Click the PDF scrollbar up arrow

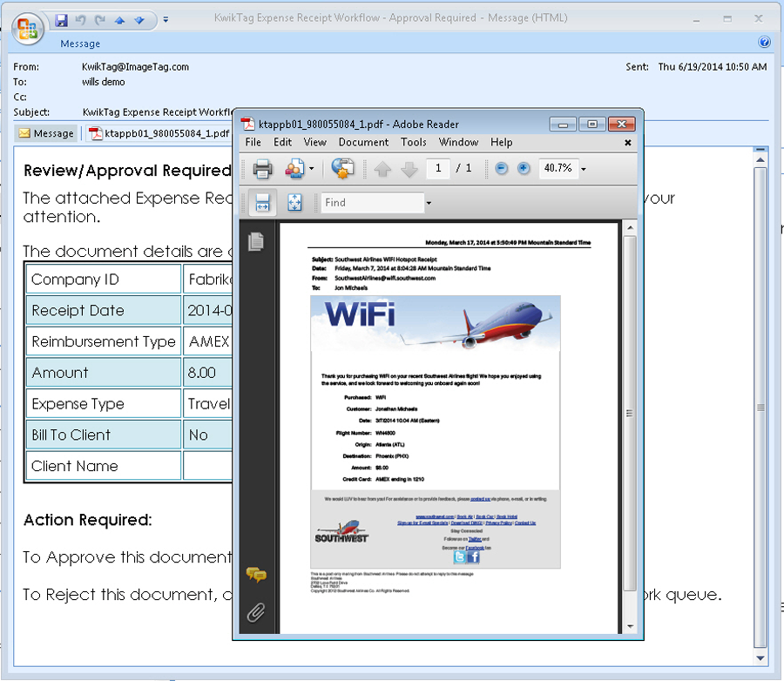630,228
